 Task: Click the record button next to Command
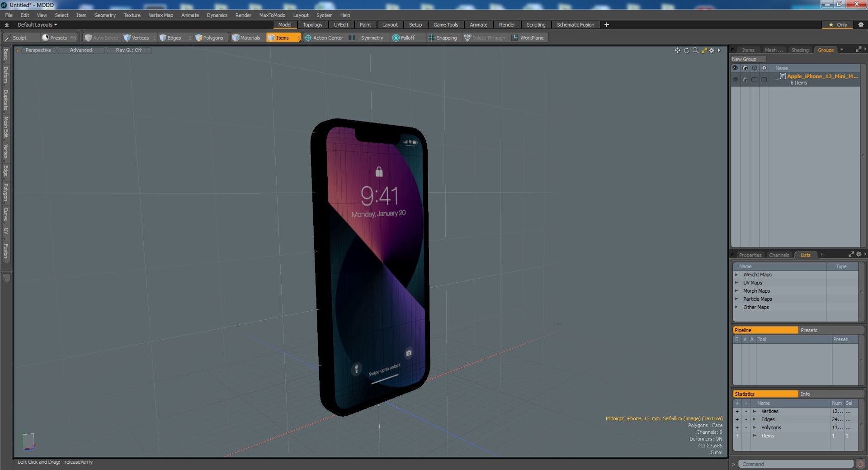click(860, 464)
